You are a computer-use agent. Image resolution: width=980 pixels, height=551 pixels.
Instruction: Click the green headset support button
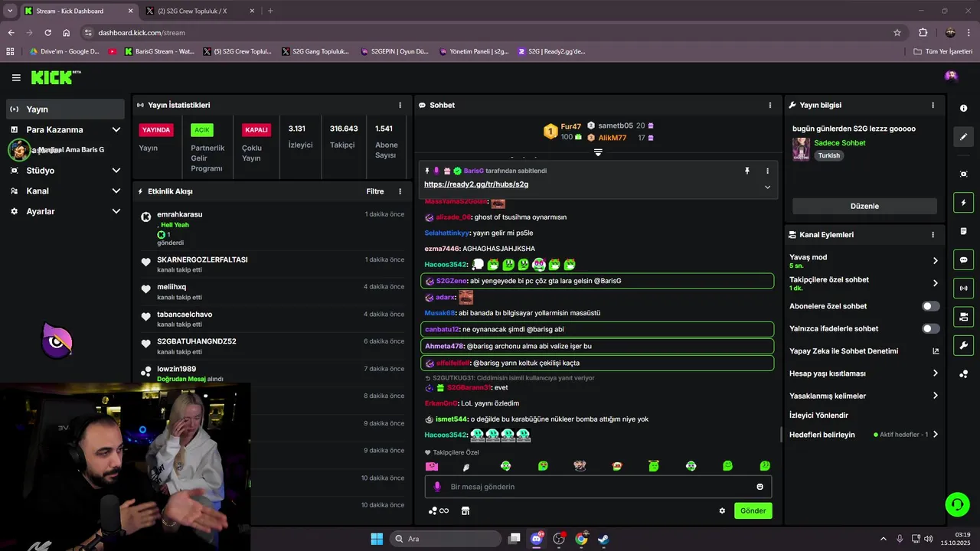point(957,504)
